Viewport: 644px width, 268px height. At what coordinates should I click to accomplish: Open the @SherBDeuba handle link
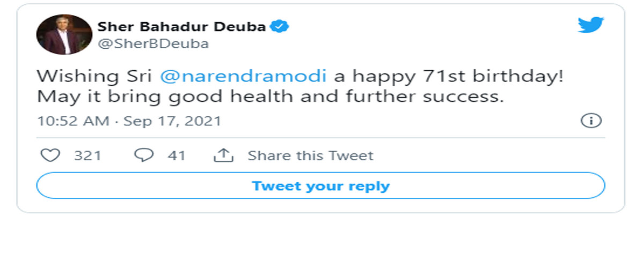click(x=153, y=44)
